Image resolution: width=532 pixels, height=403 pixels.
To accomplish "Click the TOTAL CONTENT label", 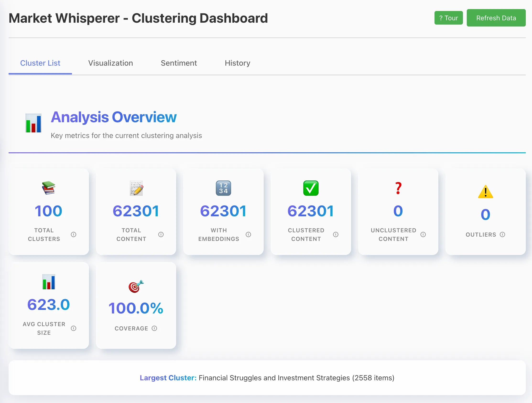I will (131, 234).
